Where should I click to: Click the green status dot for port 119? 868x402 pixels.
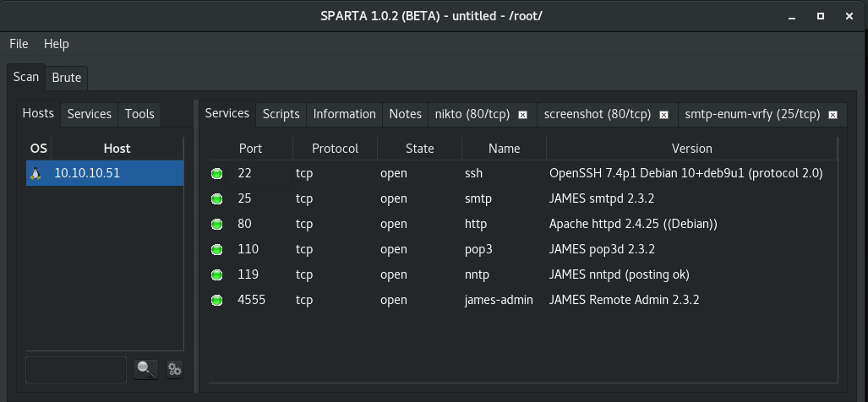point(216,275)
